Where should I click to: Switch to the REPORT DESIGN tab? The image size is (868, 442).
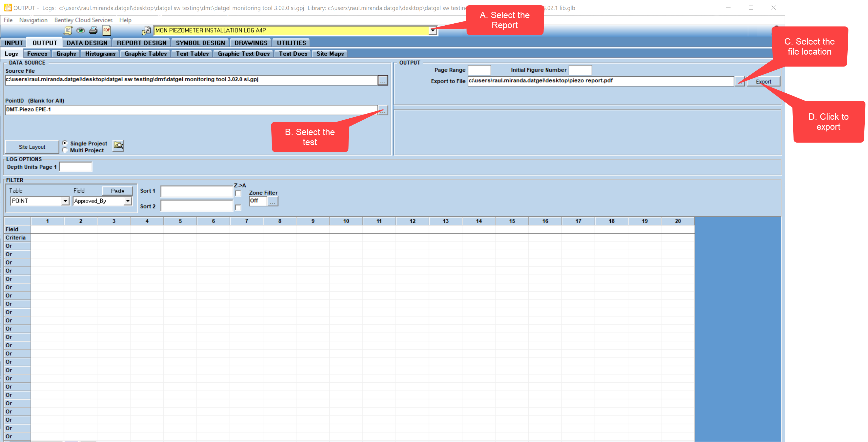(x=142, y=43)
